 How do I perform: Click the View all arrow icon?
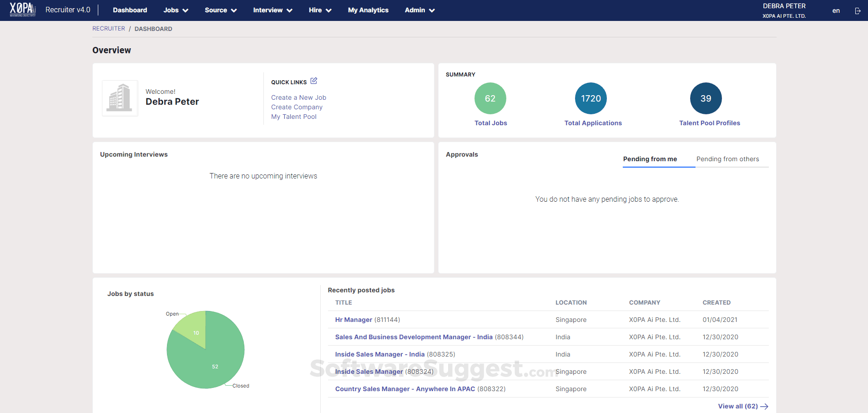pyautogui.click(x=764, y=407)
